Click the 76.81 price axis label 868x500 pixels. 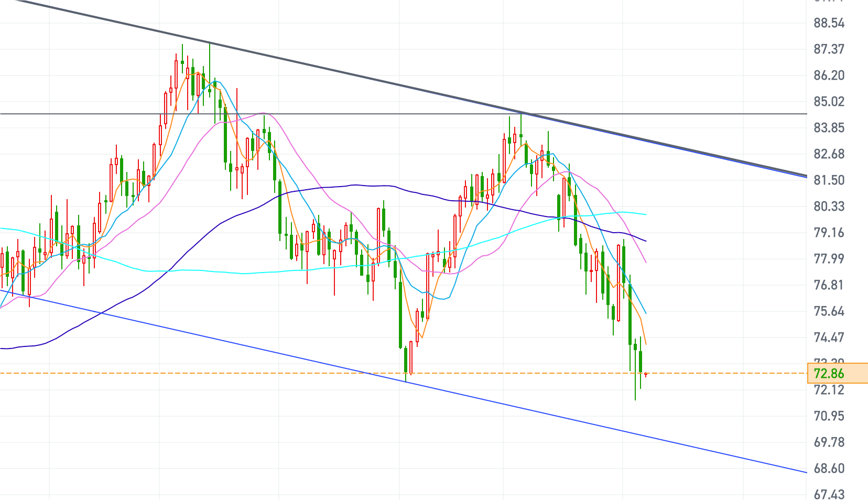click(829, 285)
